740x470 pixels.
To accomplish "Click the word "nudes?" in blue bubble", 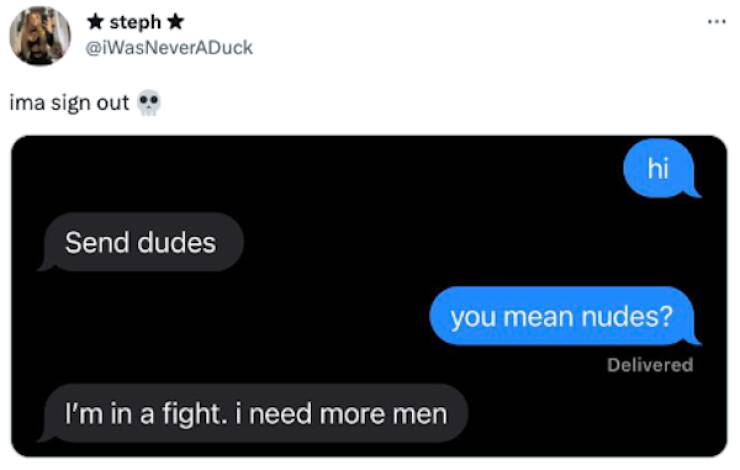I will point(627,317).
